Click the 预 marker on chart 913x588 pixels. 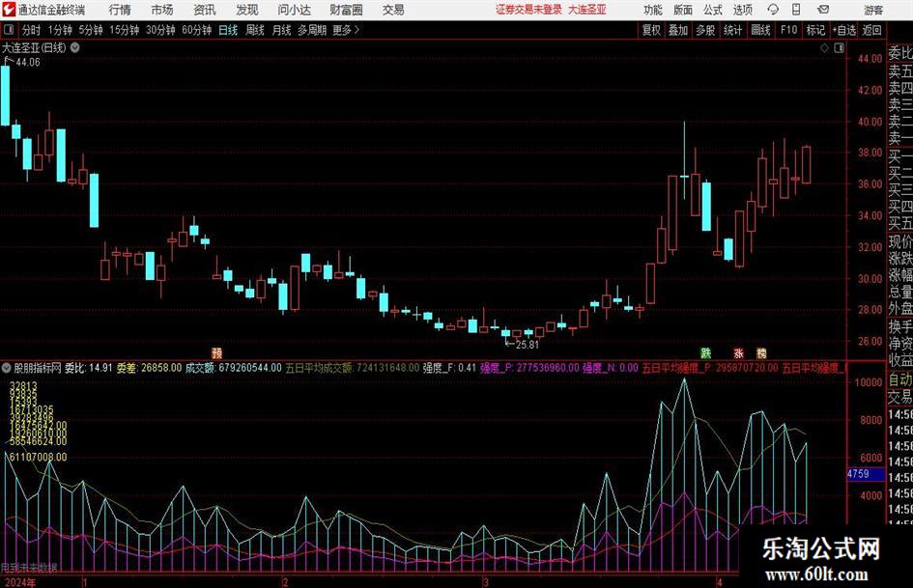coord(216,352)
